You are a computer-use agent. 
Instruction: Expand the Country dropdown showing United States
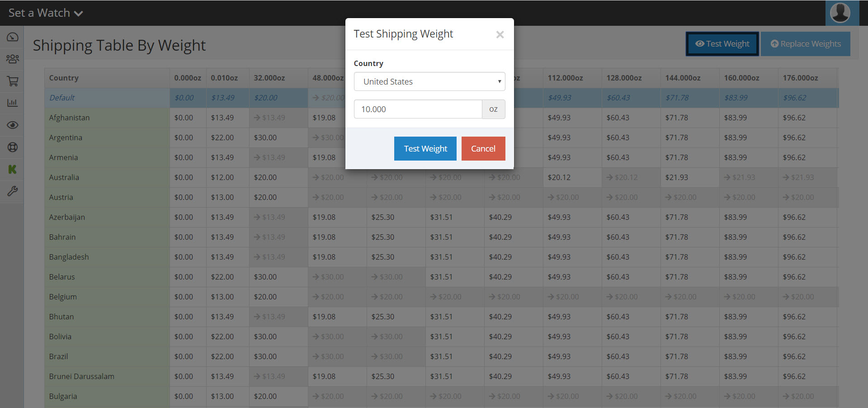(x=429, y=82)
